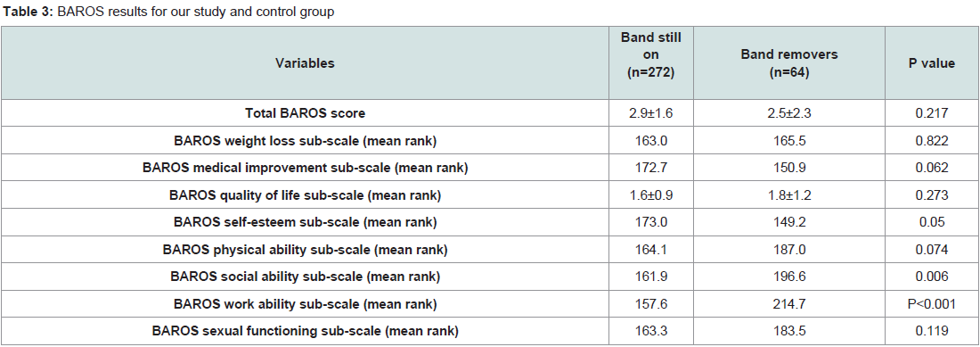Select the Variables column header
The width and height of the screenshot is (980, 347).
(305, 63)
